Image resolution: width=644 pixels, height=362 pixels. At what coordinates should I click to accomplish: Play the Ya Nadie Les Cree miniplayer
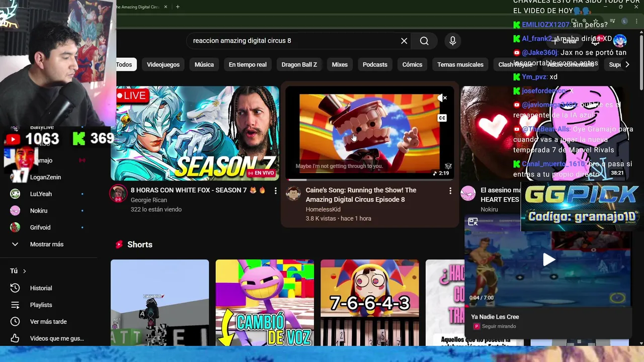point(548,259)
